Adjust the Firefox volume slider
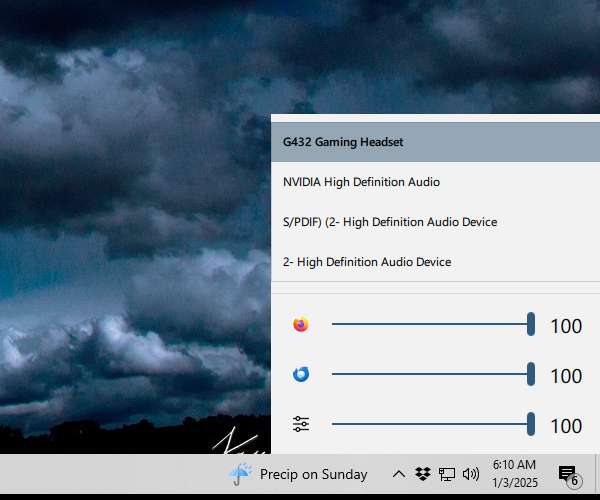 point(433,324)
